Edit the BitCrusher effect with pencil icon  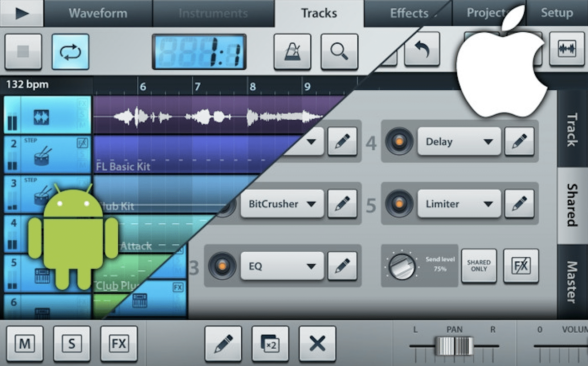[x=342, y=204]
